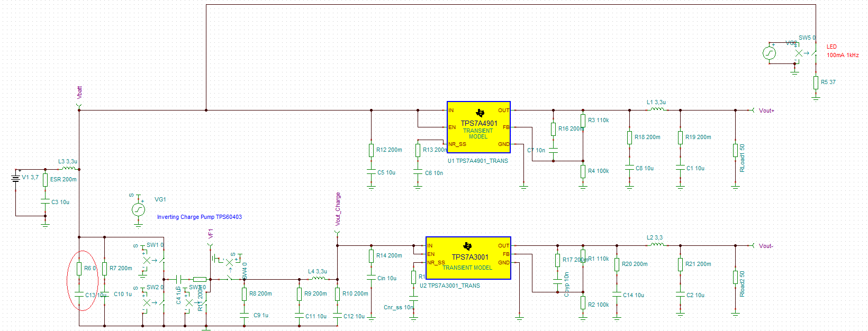Click the R8 200m resistor
The height and width of the screenshot is (331, 868).
tap(245, 294)
